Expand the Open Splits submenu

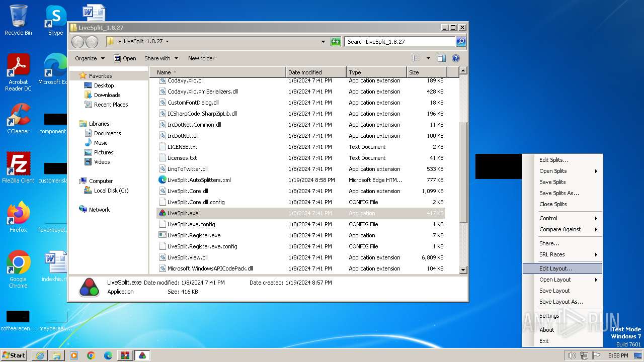point(562,171)
